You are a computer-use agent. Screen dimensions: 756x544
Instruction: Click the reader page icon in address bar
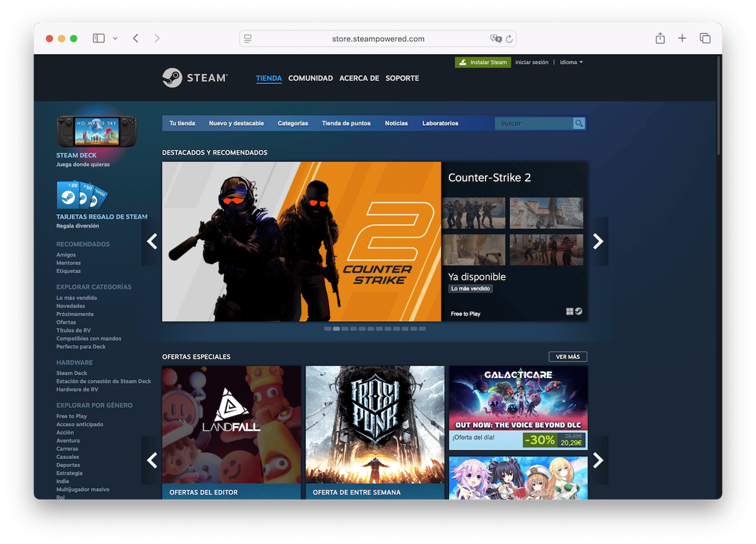(248, 39)
